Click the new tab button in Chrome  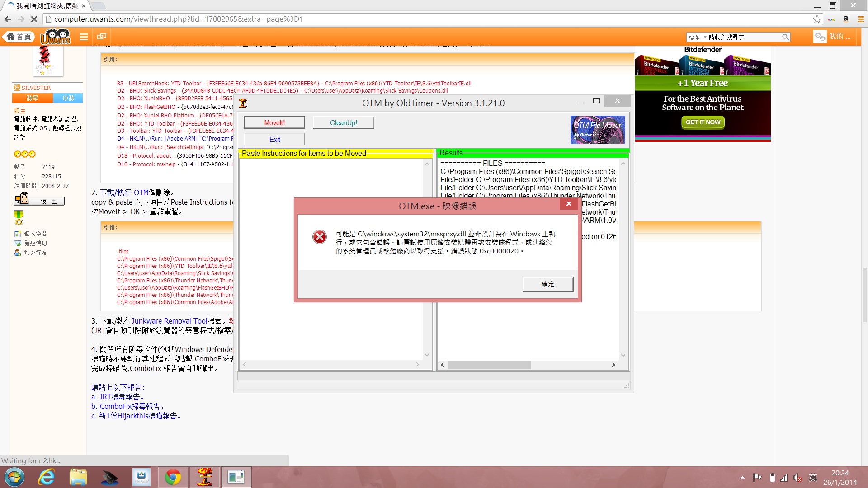click(99, 6)
